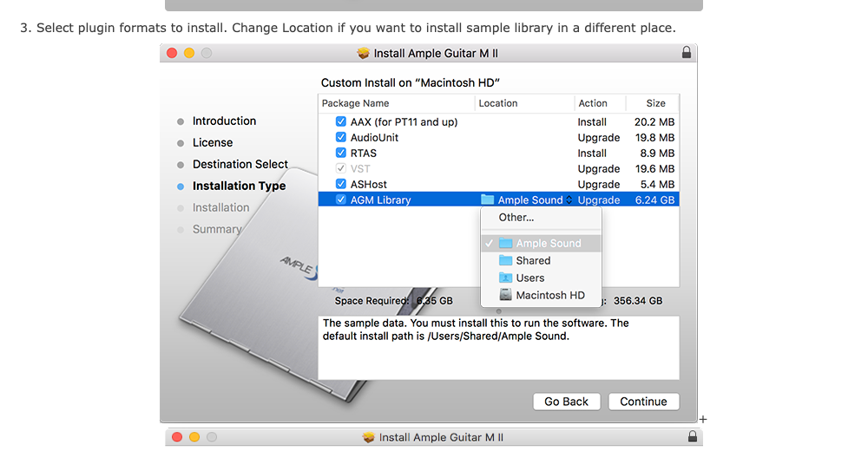
Task: Click the Ample Sound folder icon in the menu
Action: coord(505,243)
